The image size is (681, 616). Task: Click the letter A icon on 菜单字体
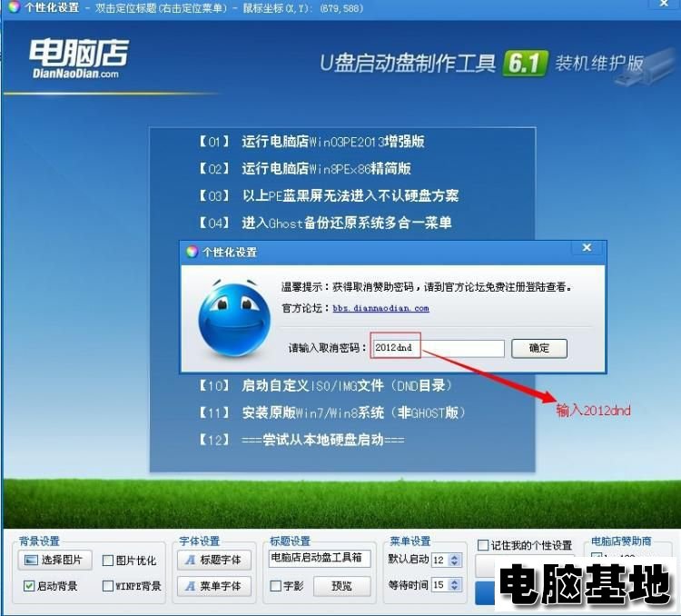click(x=190, y=586)
